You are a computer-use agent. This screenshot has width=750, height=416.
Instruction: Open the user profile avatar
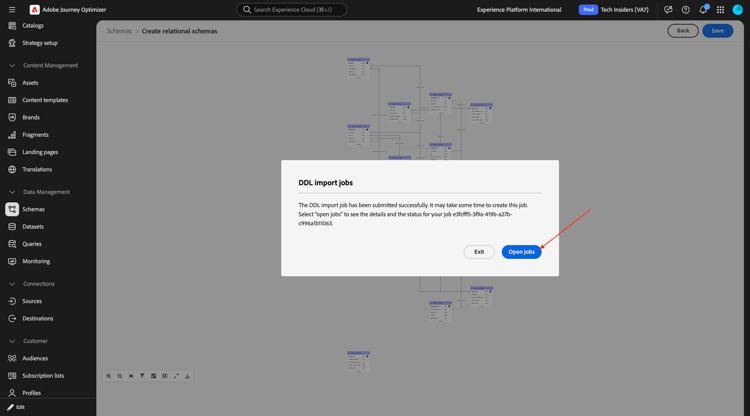[x=738, y=10]
